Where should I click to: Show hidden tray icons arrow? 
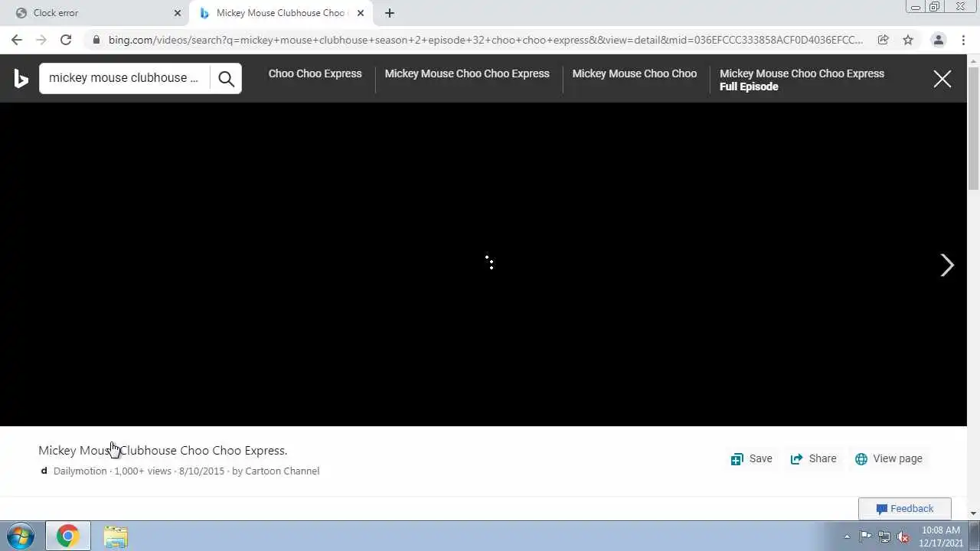847,536
